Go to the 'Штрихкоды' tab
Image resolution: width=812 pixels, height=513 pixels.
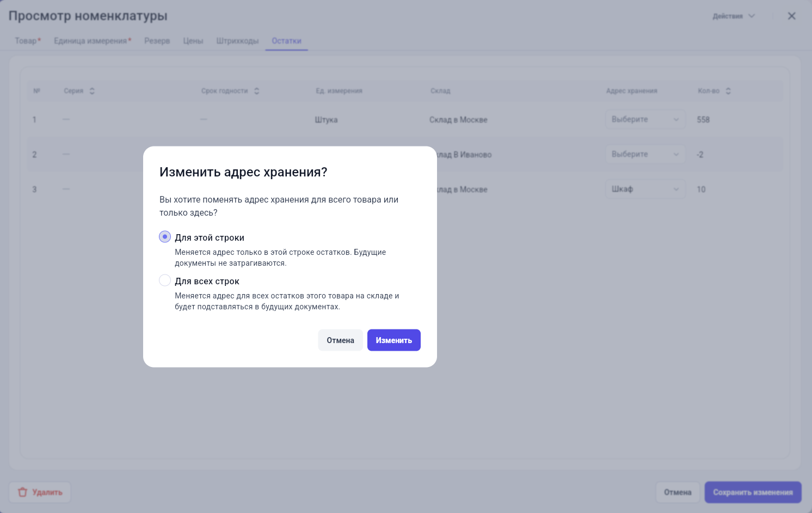(237, 41)
